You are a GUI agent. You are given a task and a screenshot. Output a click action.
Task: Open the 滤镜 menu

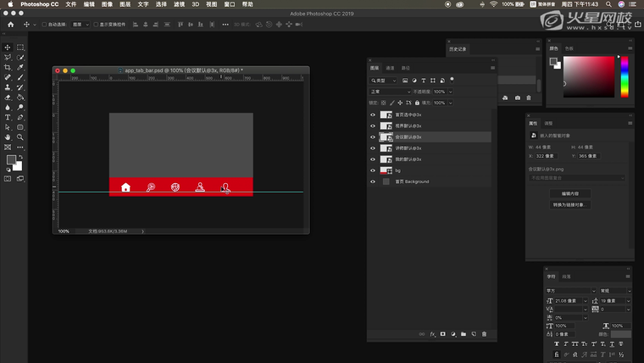pyautogui.click(x=180, y=4)
